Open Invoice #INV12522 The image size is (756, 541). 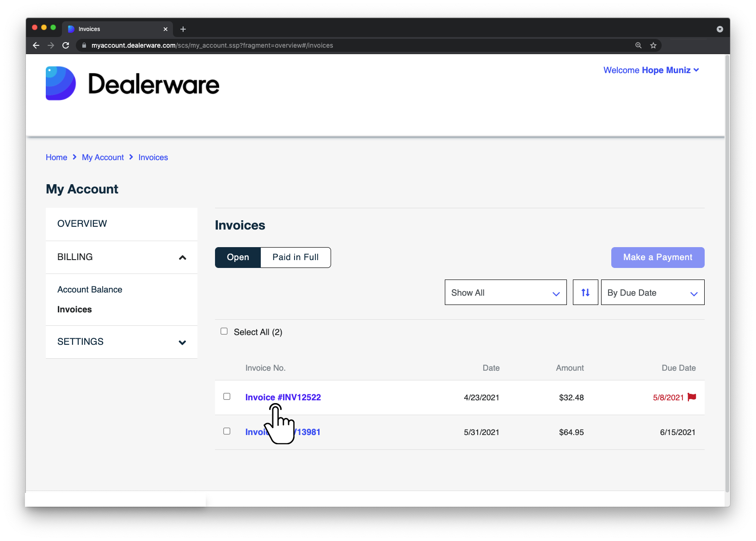pyautogui.click(x=283, y=397)
